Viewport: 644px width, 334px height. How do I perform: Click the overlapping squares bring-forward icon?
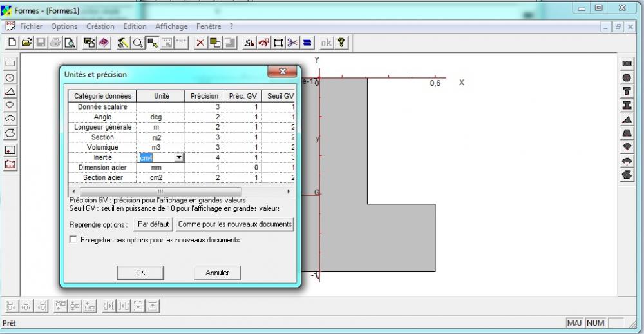215,43
